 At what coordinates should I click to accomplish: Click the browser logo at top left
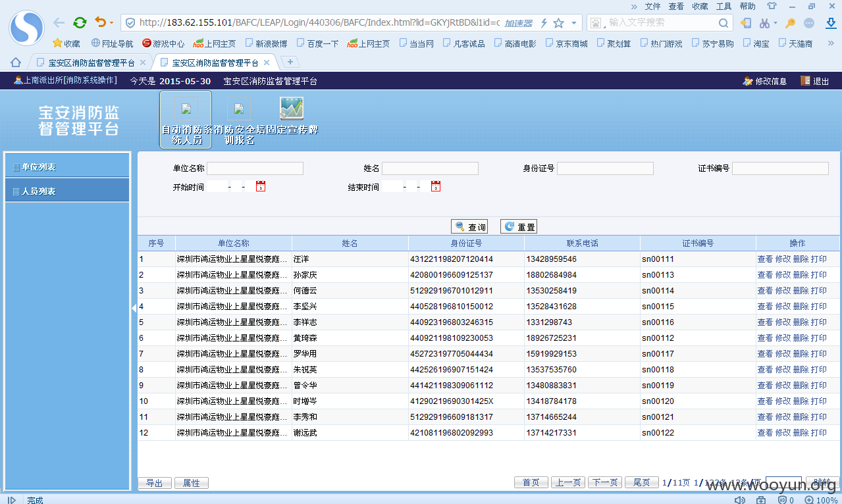(26, 28)
